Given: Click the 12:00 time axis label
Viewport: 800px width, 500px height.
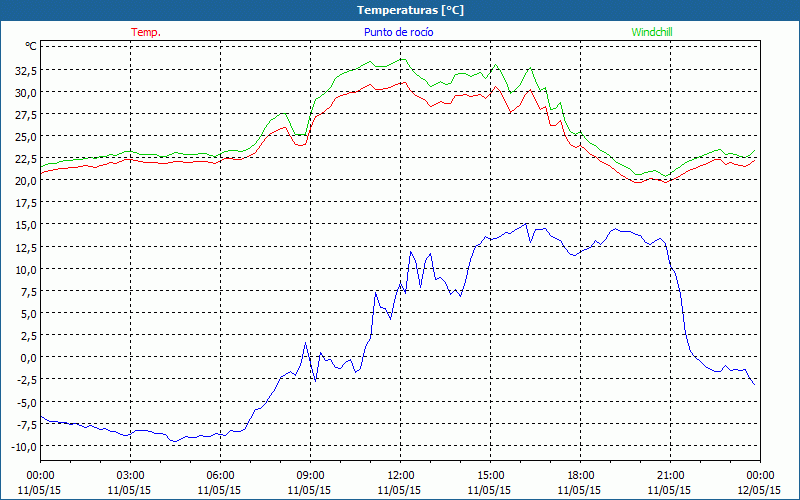Looking at the screenshot, I should point(401,475).
